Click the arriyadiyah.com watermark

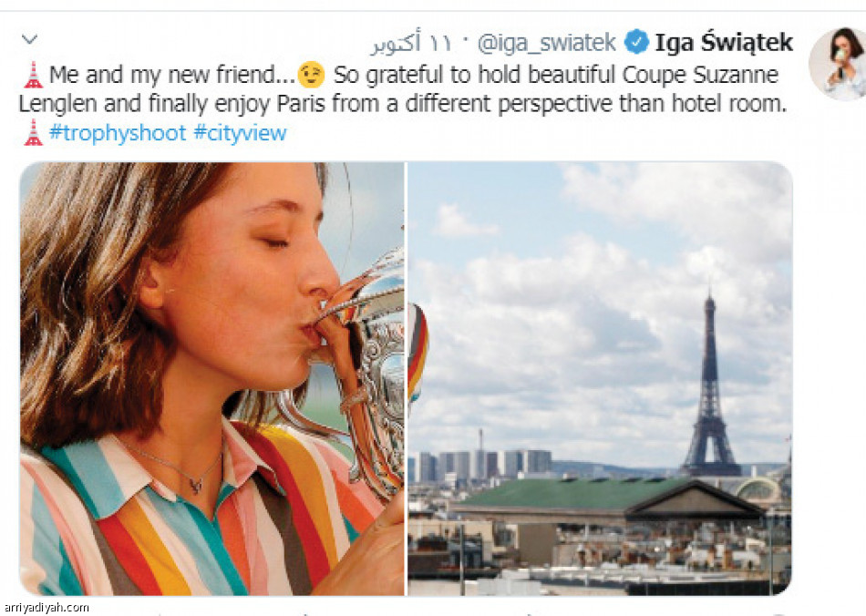click(45, 608)
